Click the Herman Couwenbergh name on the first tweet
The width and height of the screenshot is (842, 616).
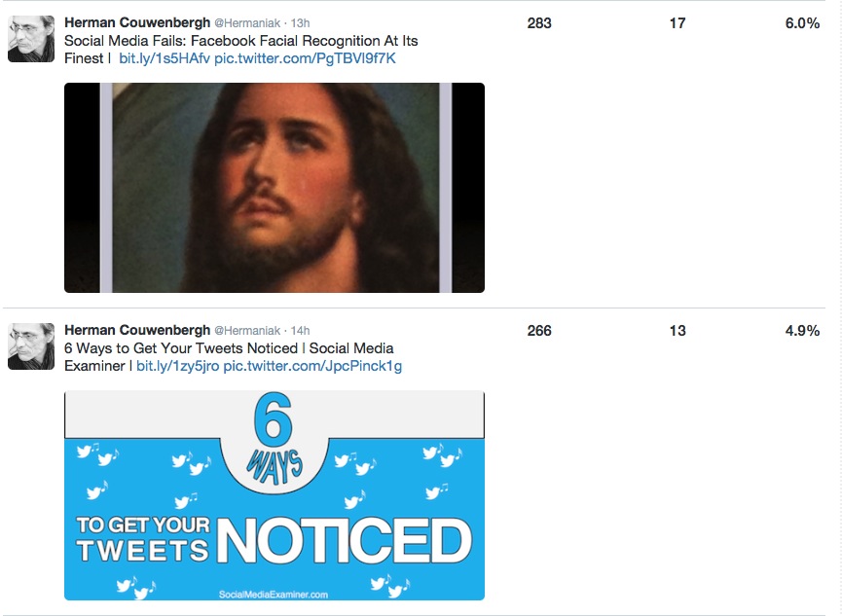pyautogui.click(x=137, y=22)
